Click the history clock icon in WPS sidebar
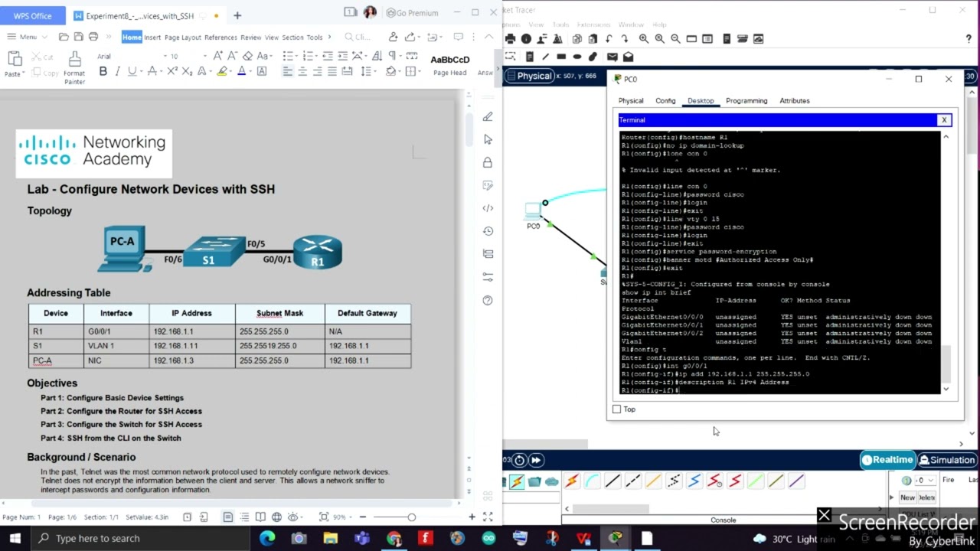This screenshot has height=551, width=980. pyautogui.click(x=488, y=231)
